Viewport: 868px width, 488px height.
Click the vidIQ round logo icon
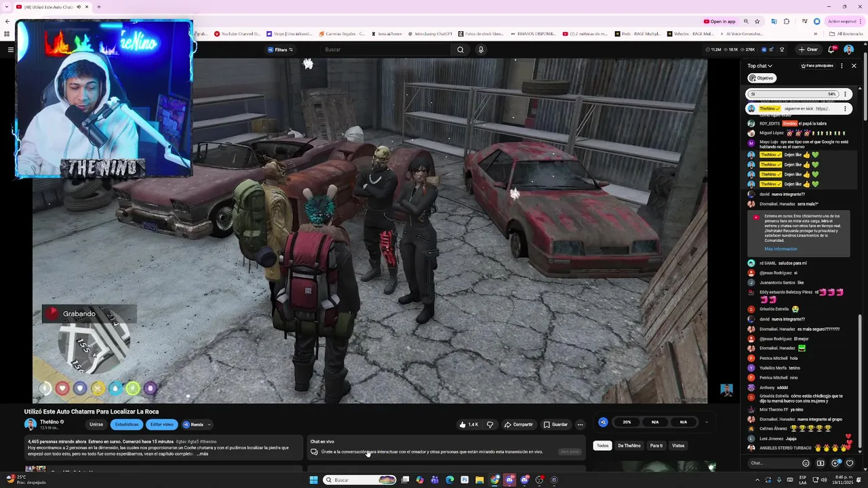tap(603, 422)
